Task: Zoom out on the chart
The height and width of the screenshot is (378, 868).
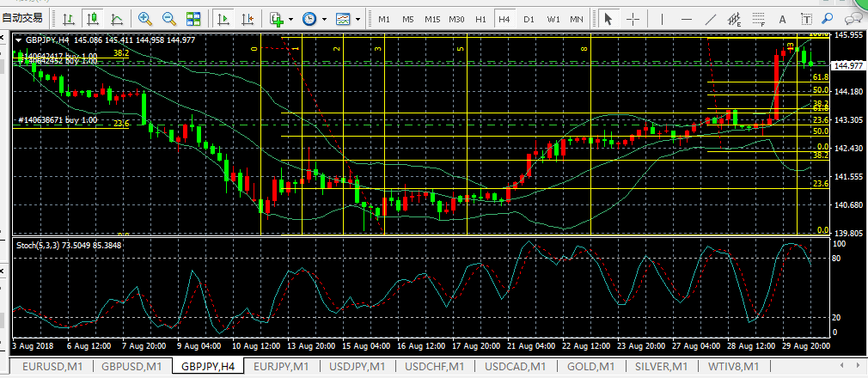Action: 168,19
